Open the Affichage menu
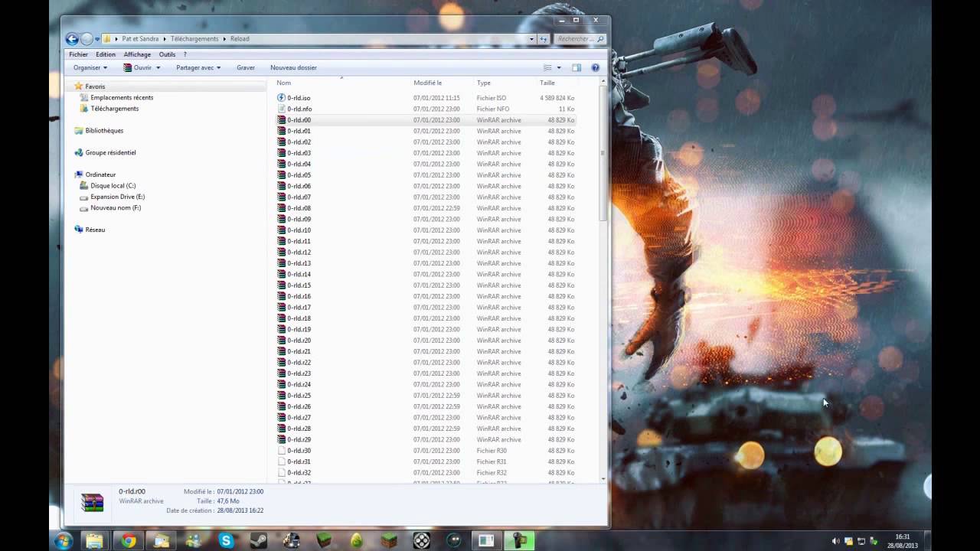 click(137, 54)
